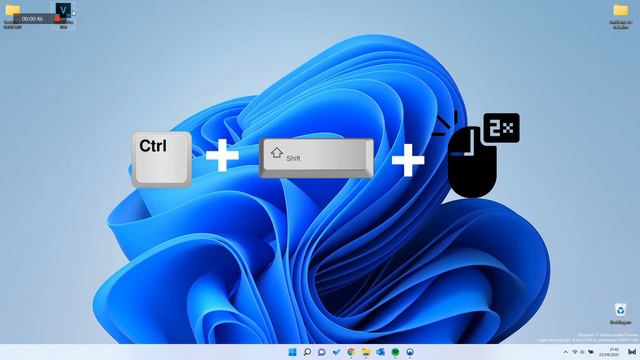Viewport: 640px width, 360px height.
Task: Select the top-left desktop folder
Action: coord(13,16)
